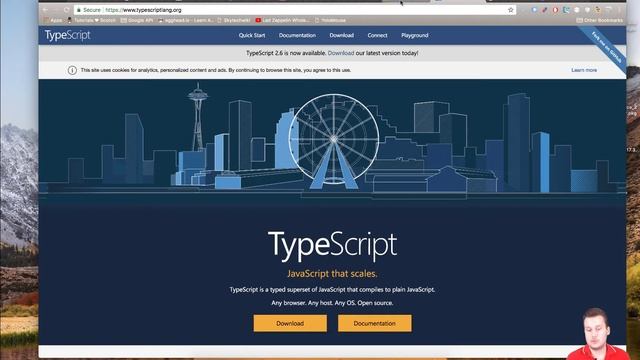This screenshot has height=360, width=640.
Task: Bookmark this page with the star icon
Action: point(511,10)
